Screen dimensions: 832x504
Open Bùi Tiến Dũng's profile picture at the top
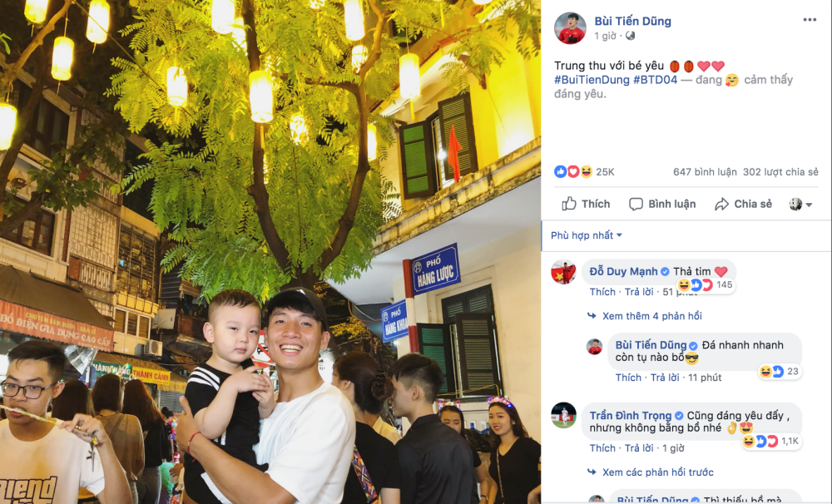coord(571,27)
